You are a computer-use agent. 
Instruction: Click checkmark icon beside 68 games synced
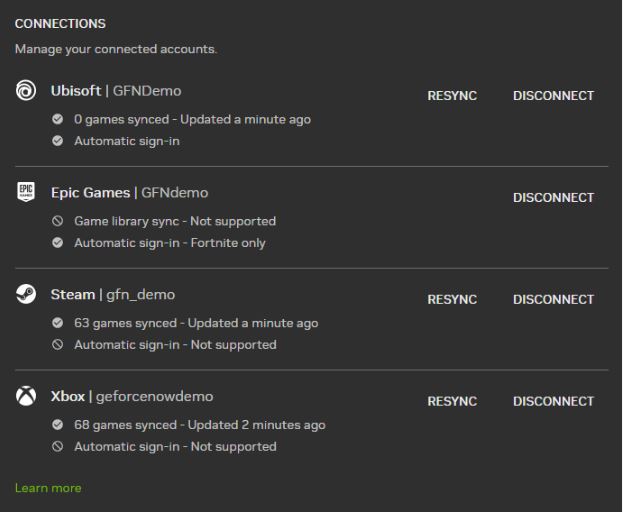click(58, 425)
